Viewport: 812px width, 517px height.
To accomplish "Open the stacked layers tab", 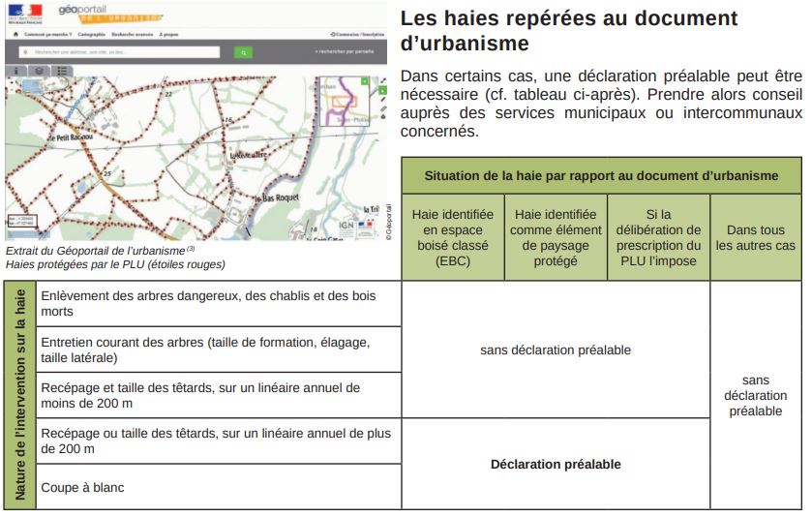I will [x=40, y=71].
